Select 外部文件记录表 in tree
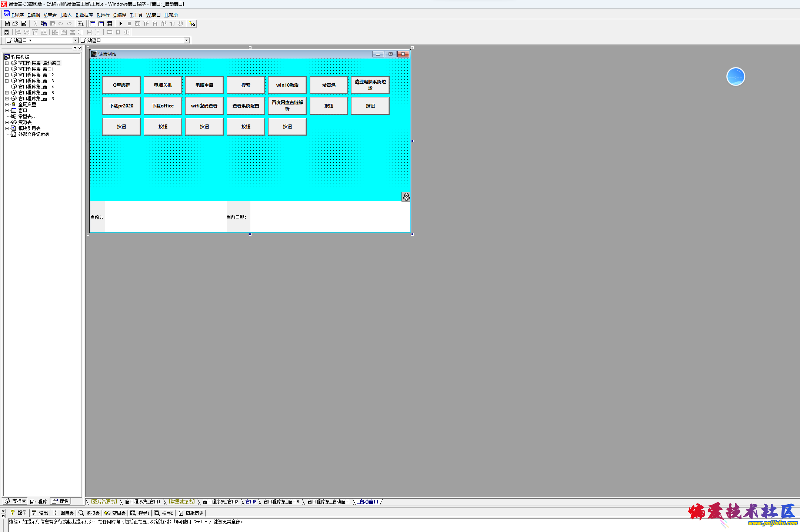800x532 pixels. (34, 134)
